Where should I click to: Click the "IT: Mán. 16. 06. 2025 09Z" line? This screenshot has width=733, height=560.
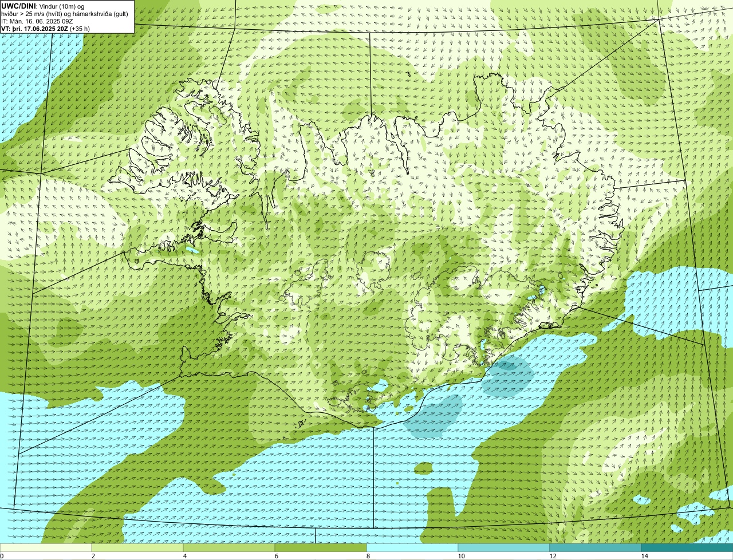point(37,21)
